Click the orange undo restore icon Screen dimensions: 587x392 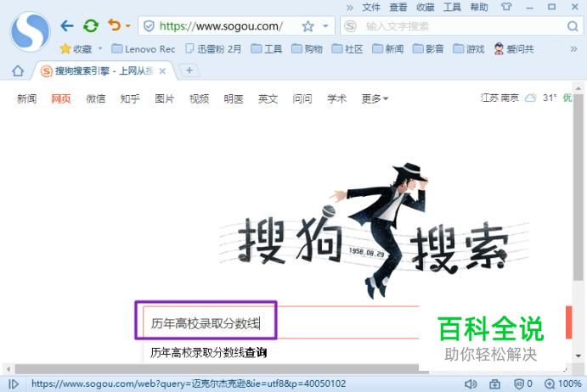pos(114,25)
